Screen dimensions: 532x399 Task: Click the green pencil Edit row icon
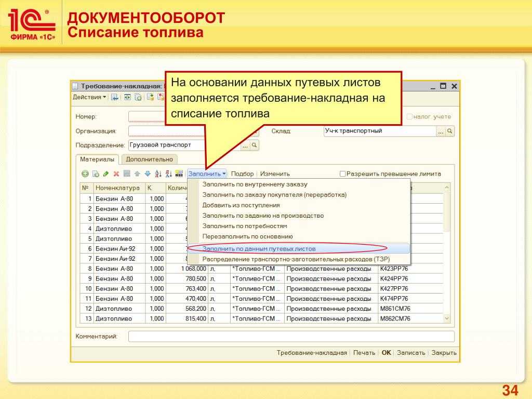click(106, 174)
